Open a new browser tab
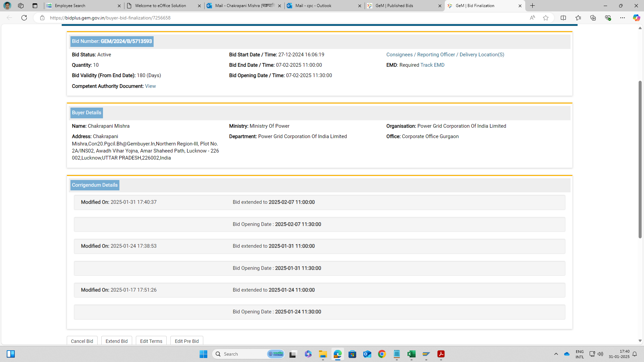The width and height of the screenshot is (644, 362). [x=532, y=6]
